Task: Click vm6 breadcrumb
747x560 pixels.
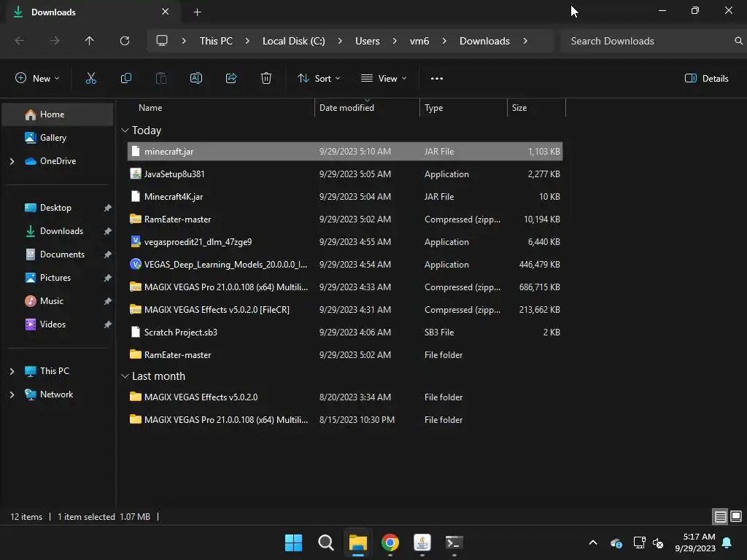Action: [x=419, y=41]
